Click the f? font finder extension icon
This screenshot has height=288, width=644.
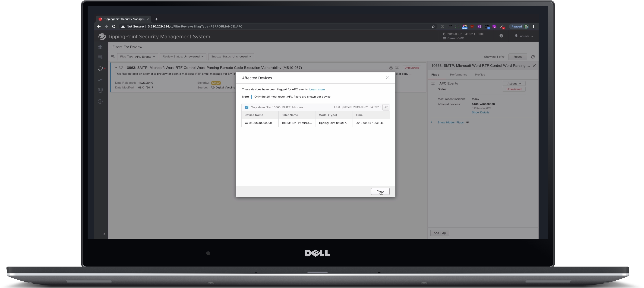pos(450,26)
